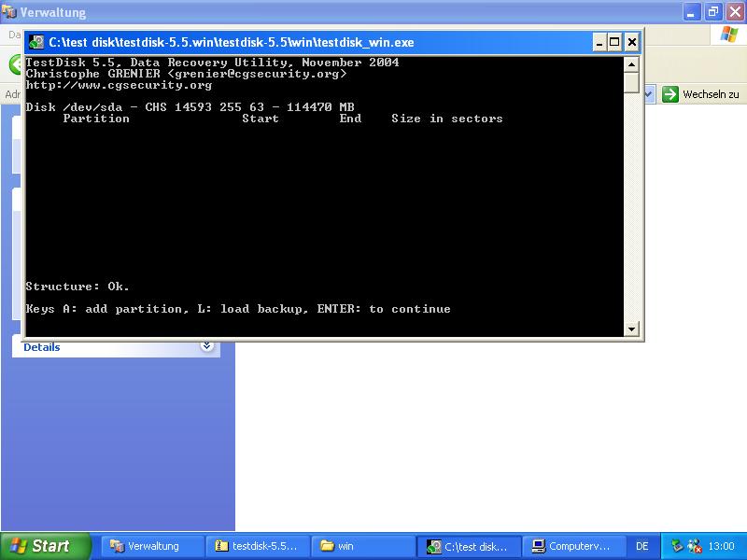Image resolution: width=747 pixels, height=560 pixels.
Task: Click the DE language indicator
Action: 642,546
